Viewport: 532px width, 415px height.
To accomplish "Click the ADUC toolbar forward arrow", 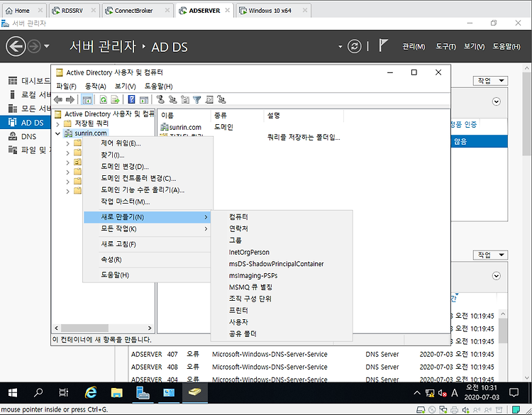I will click(x=70, y=100).
